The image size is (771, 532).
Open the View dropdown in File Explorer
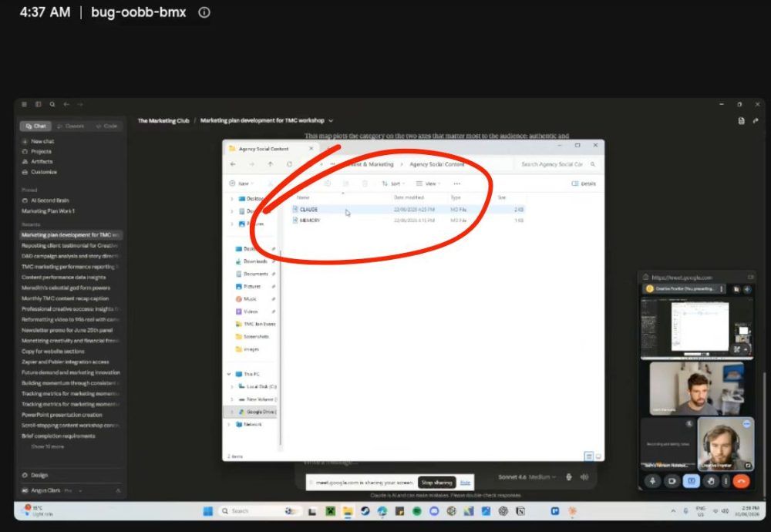coord(428,184)
